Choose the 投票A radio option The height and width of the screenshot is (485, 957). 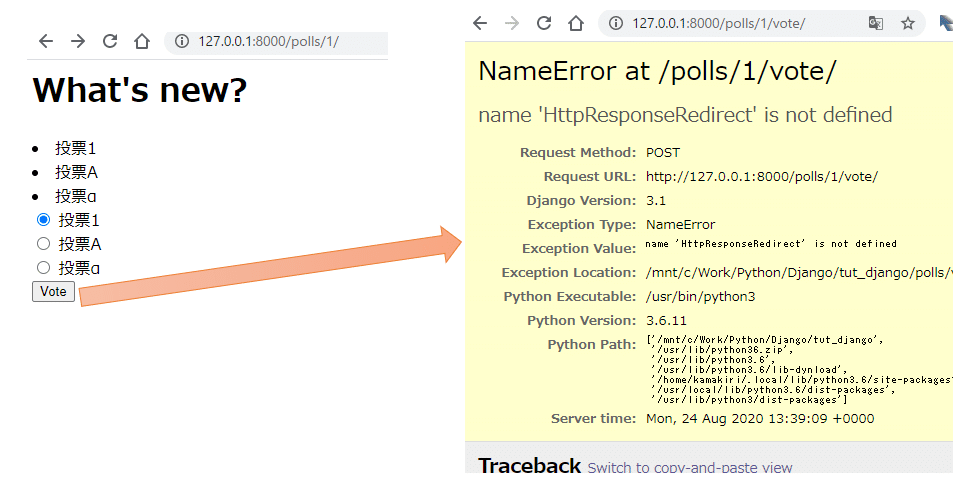pos(43,243)
